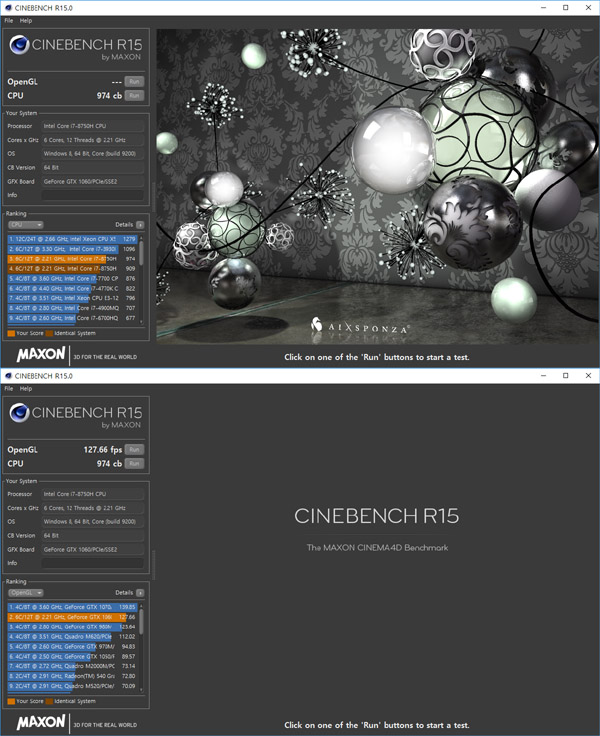Click the orange Your Score swatch in the top legend

pyautogui.click(x=11, y=332)
